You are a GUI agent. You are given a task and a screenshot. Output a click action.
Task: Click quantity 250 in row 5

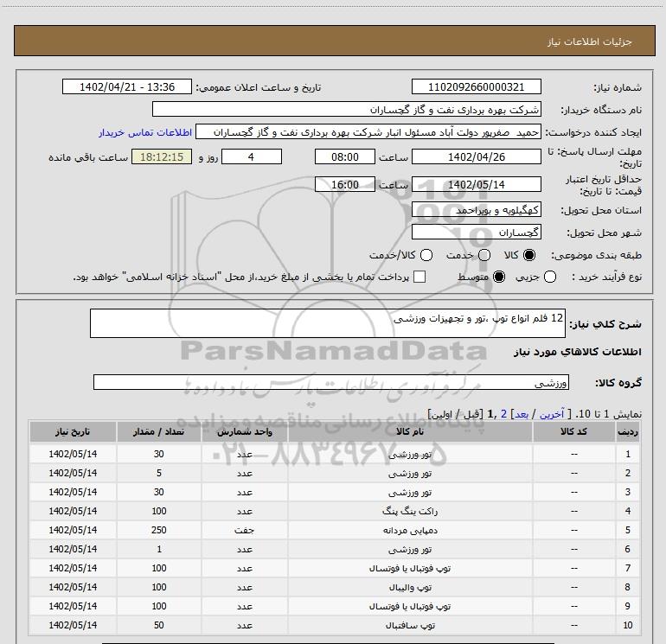[x=159, y=530]
